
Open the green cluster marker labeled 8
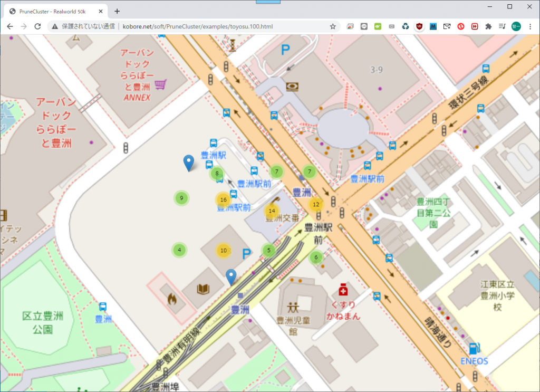[x=217, y=173]
